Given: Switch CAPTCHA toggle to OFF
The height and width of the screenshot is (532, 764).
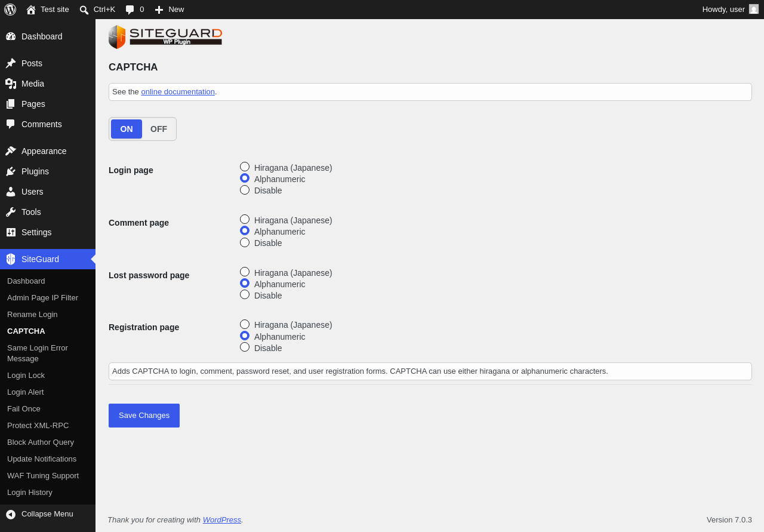Looking at the screenshot, I should pyautogui.click(x=159, y=129).
